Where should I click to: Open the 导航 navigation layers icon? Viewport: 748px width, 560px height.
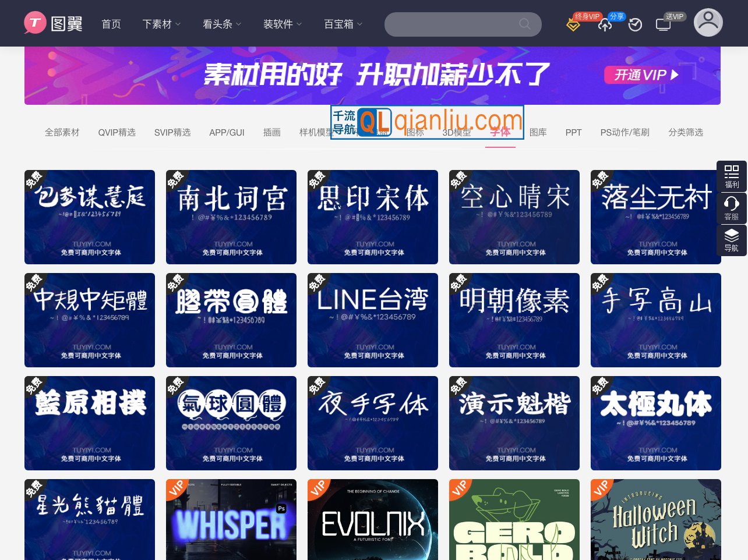click(732, 240)
